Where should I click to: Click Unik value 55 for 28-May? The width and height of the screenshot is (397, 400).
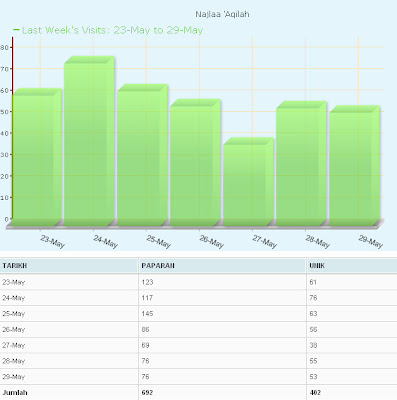pos(313,361)
